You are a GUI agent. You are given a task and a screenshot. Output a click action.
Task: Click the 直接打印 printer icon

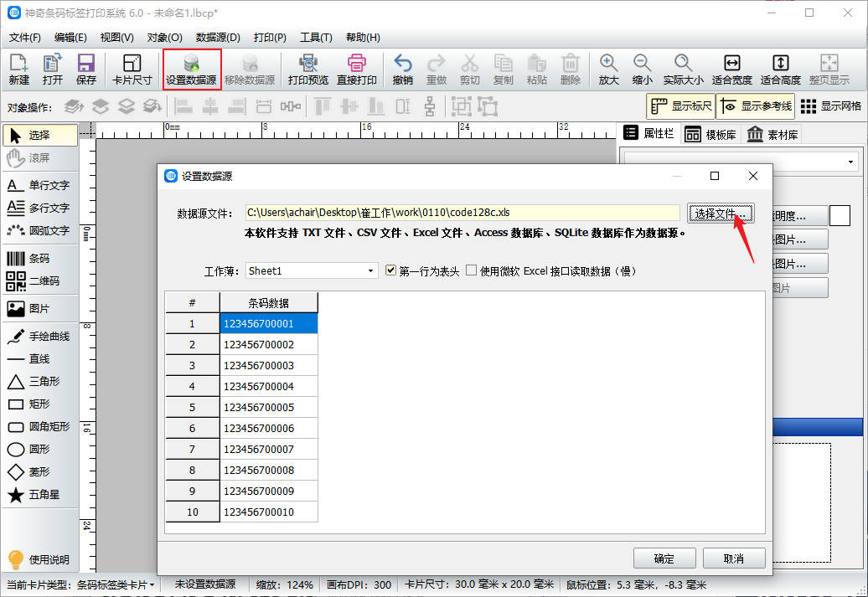click(x=356, y=69)
